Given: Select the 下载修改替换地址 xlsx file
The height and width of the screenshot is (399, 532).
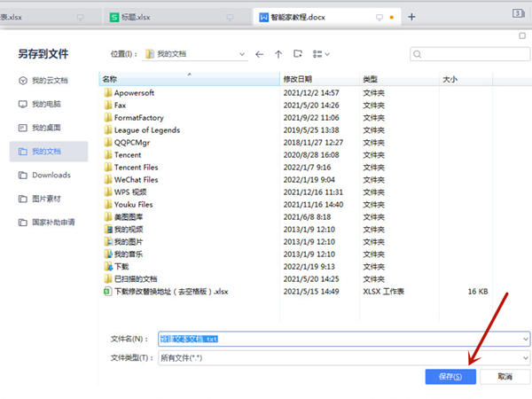Looking at the screenshot, I should (171, 290).
